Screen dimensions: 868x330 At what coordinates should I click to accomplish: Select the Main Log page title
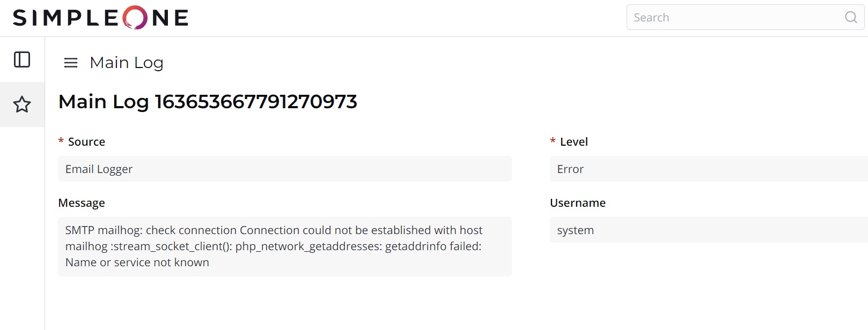(x=127, y=63)
